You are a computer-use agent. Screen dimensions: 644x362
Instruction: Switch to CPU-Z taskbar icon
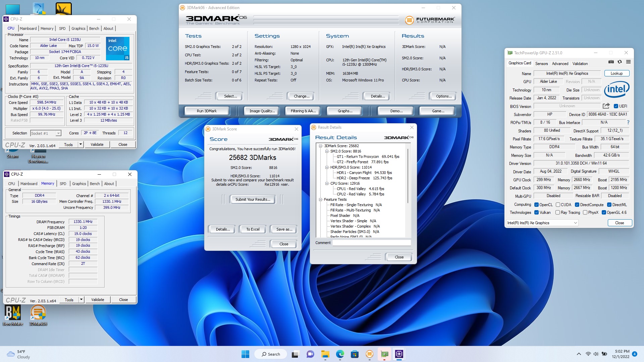[399, 354]
